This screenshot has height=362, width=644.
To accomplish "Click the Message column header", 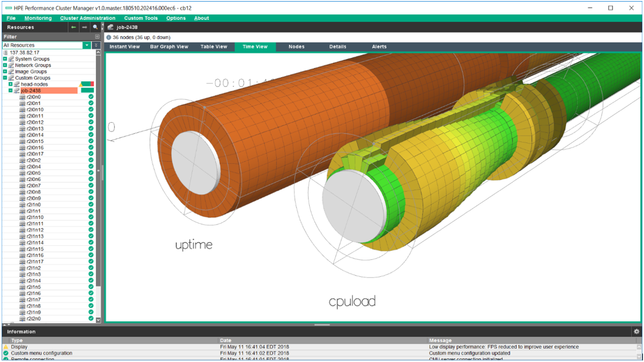I will [440, 341].
